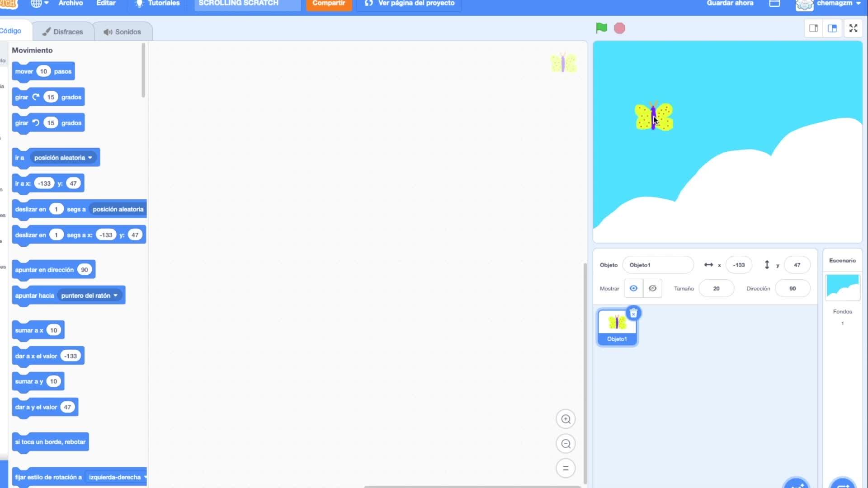
Task: Zoom out the code workspace
Action: pyautogui.click(x=565, y=444)
